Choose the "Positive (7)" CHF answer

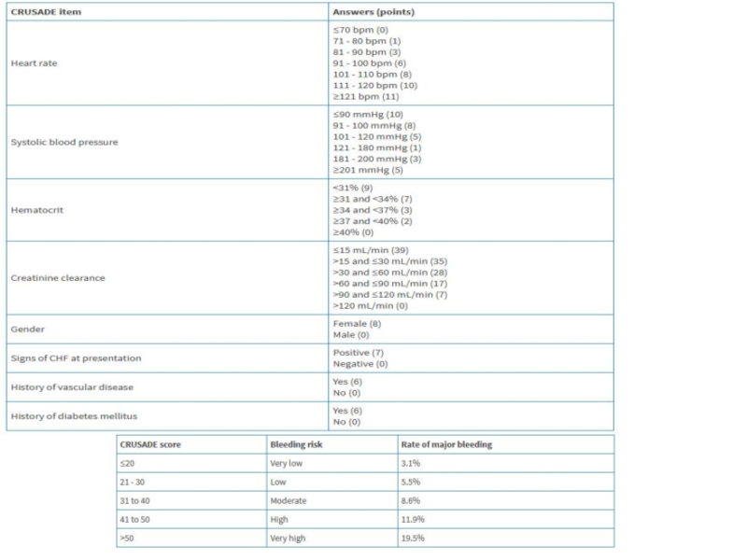pos(359,353)
